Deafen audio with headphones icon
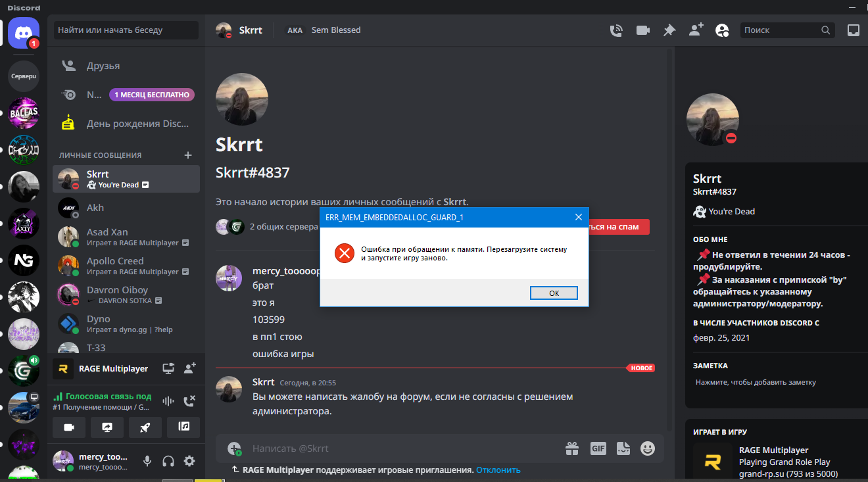The image size is (868, 482). pos(168,461)
